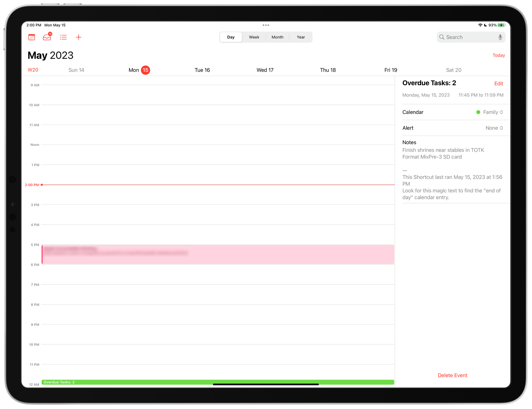
Task: Select the Week view tab
Action: click(x=254, y=37)
